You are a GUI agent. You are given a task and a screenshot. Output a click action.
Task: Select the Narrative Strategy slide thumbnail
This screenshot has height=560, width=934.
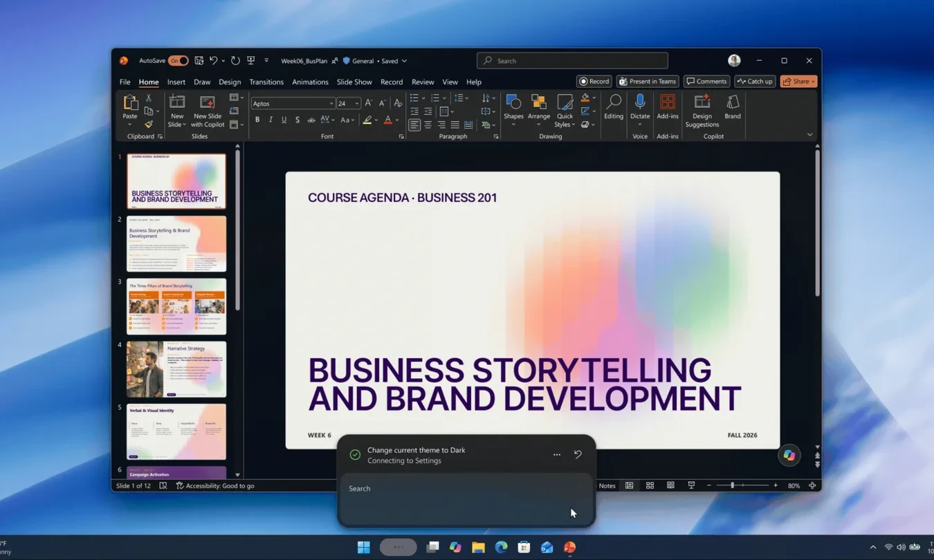point(176,369)
